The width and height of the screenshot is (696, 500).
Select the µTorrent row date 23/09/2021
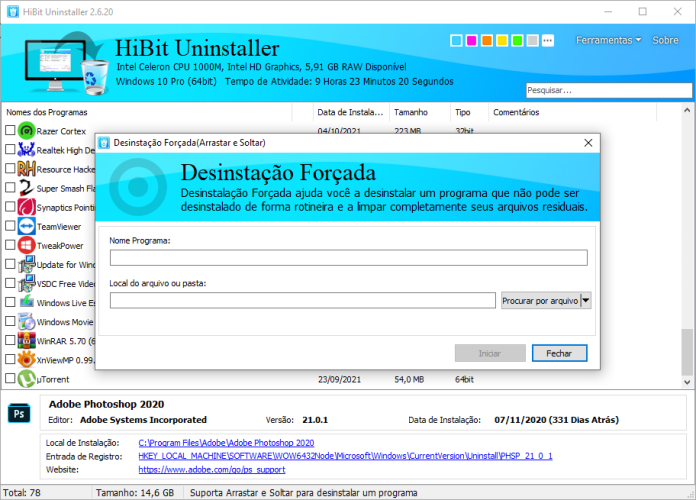tap(339, 379)
